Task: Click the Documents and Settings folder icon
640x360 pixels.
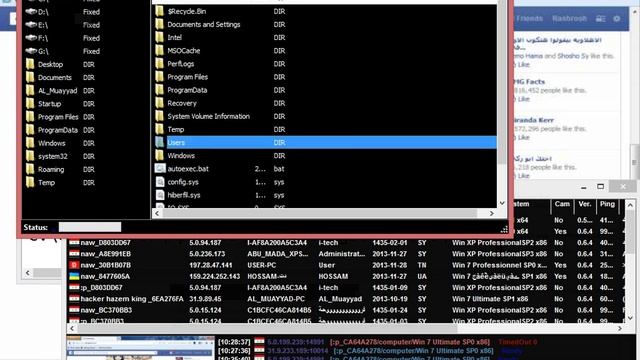Action: pyautogui.click(x=160, y=24)
